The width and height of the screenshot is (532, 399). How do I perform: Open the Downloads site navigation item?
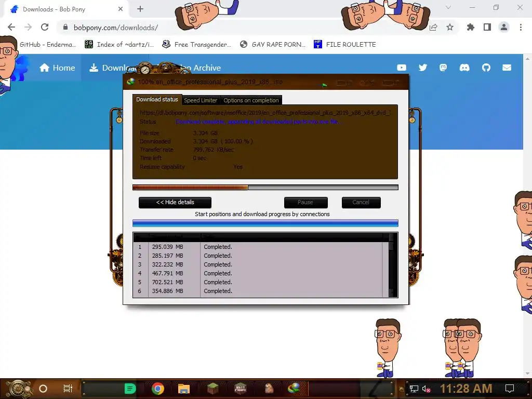point(112,68)
